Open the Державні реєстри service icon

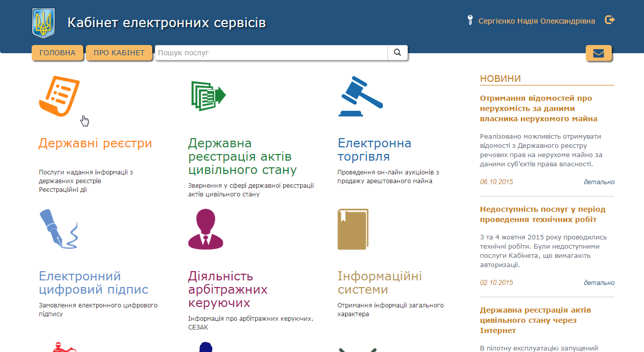point(60,95)
